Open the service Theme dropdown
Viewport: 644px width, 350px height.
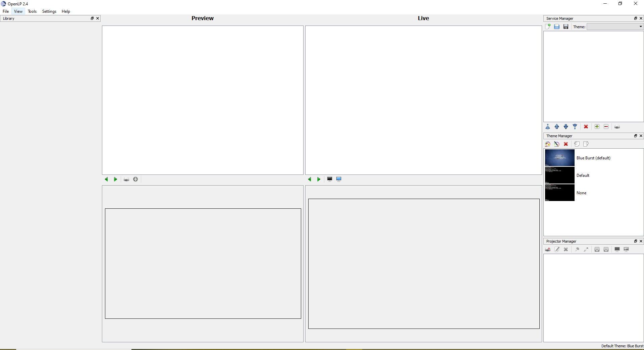pos(615,27)
